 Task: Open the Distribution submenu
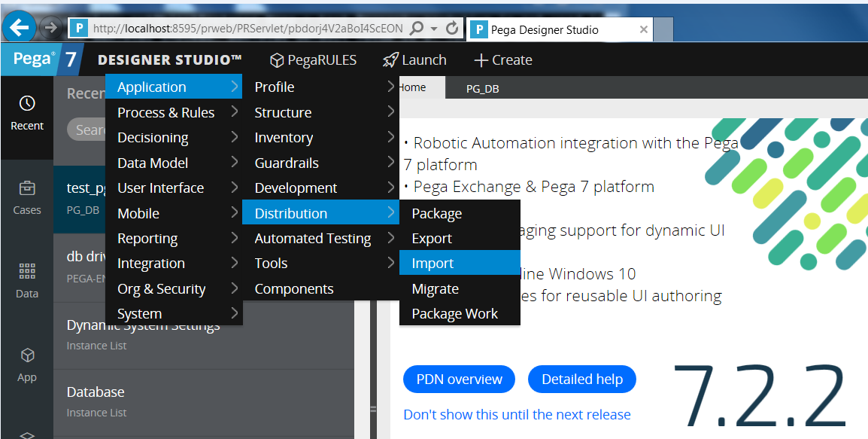(320, 213)
